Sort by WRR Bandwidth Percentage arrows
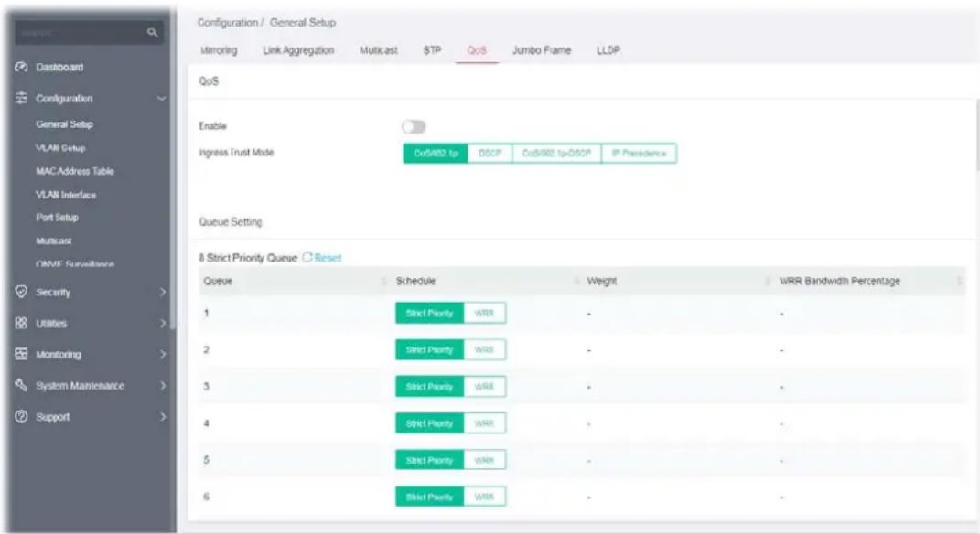 959,281
